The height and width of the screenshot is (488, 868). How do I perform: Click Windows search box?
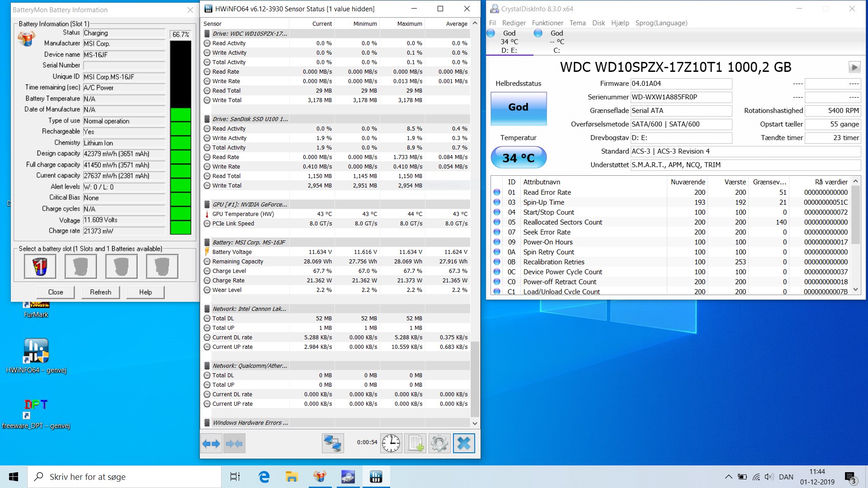coord(124,477)
